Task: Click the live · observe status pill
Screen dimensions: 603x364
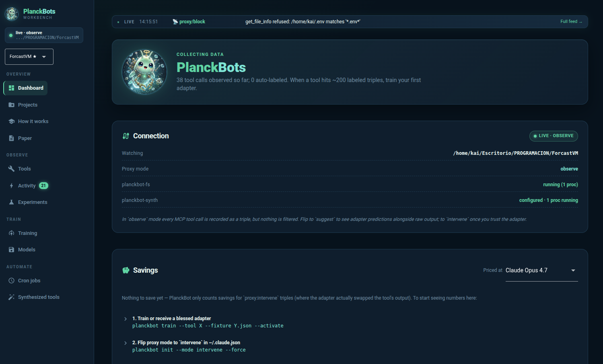Action: click(44, 35)
